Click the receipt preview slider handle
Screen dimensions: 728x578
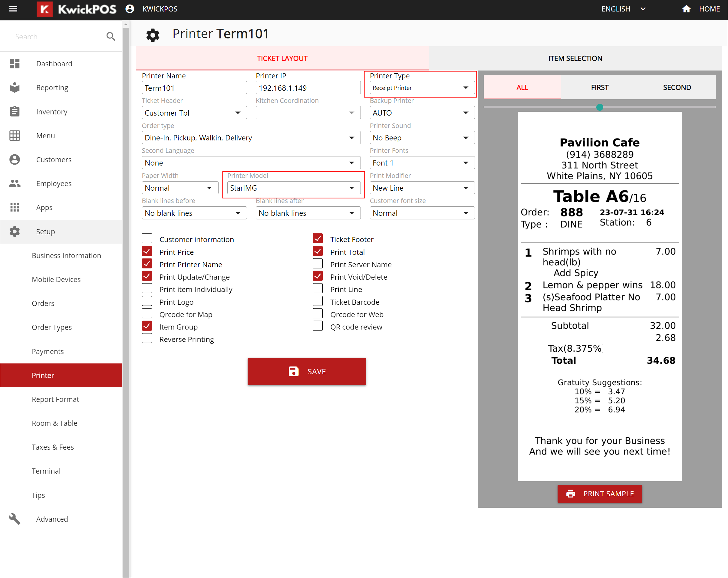pyautogui.click(x=600, y=107)
